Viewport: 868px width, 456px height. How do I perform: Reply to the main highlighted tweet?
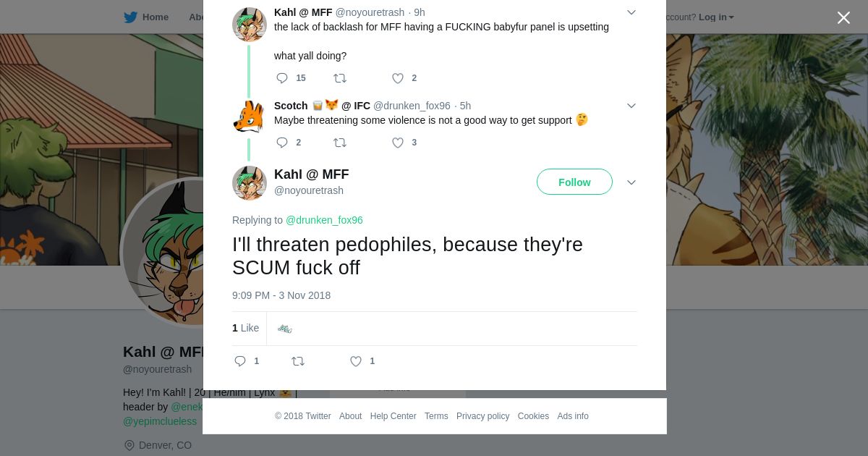[x=240, y=361]
